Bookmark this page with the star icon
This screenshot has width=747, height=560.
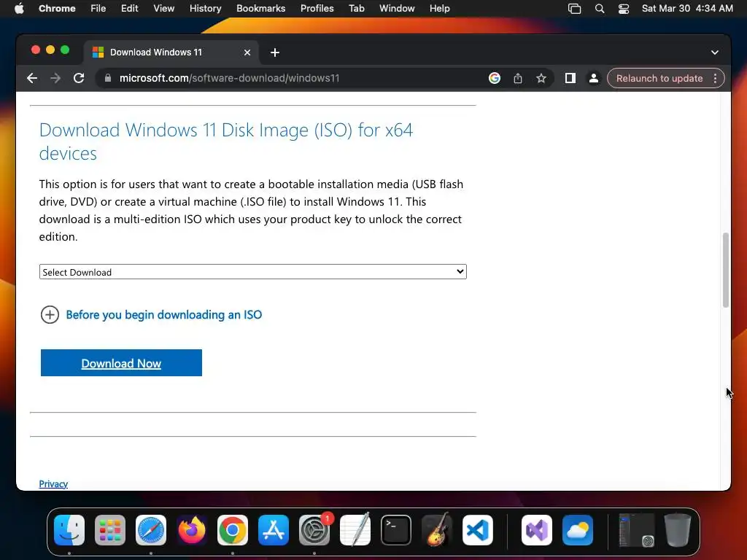(541, 78)
